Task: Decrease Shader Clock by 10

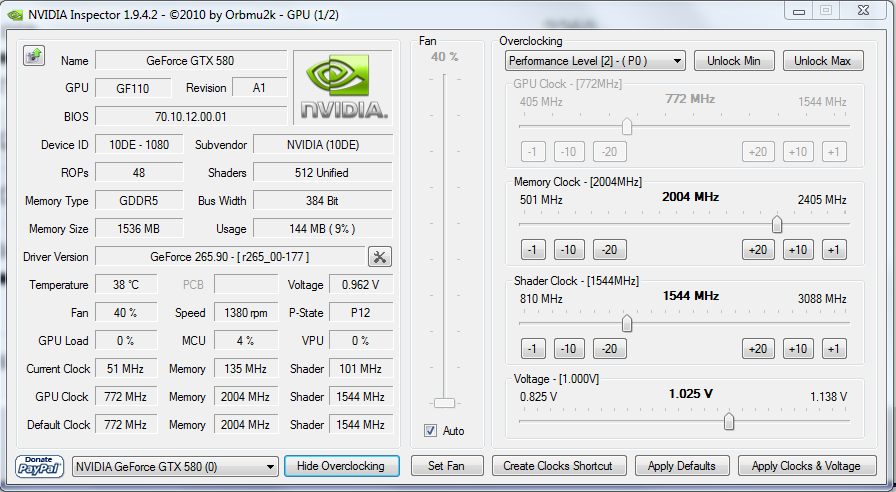Action: [569, 349]
